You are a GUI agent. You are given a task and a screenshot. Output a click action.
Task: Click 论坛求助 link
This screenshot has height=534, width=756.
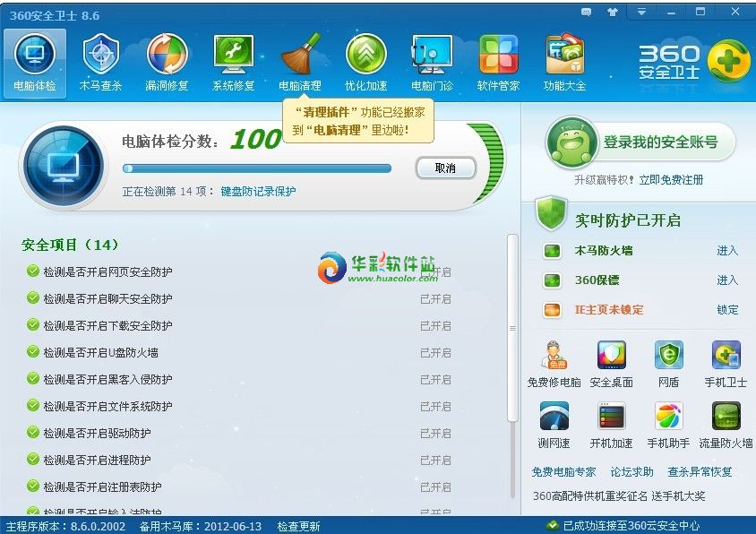(632, 472)
